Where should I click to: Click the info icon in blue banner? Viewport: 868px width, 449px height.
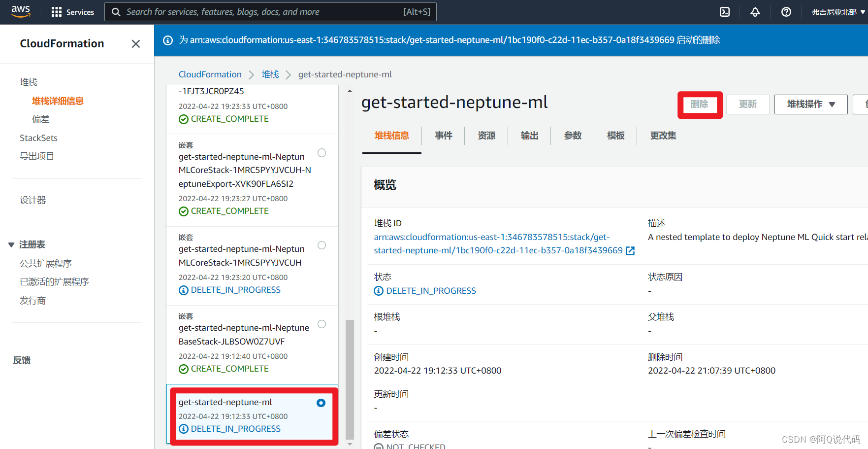point(168,40)
